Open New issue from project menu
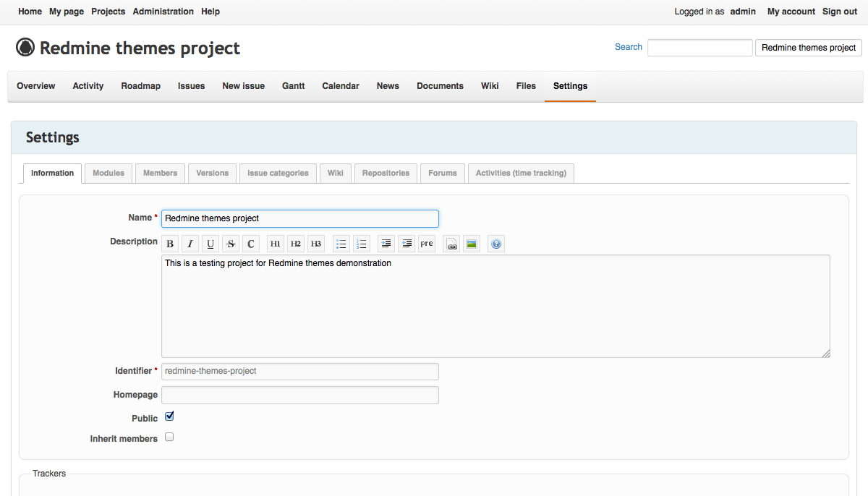Image resolution: width=868 pixels, height=496 pixels. coord(244,86)
